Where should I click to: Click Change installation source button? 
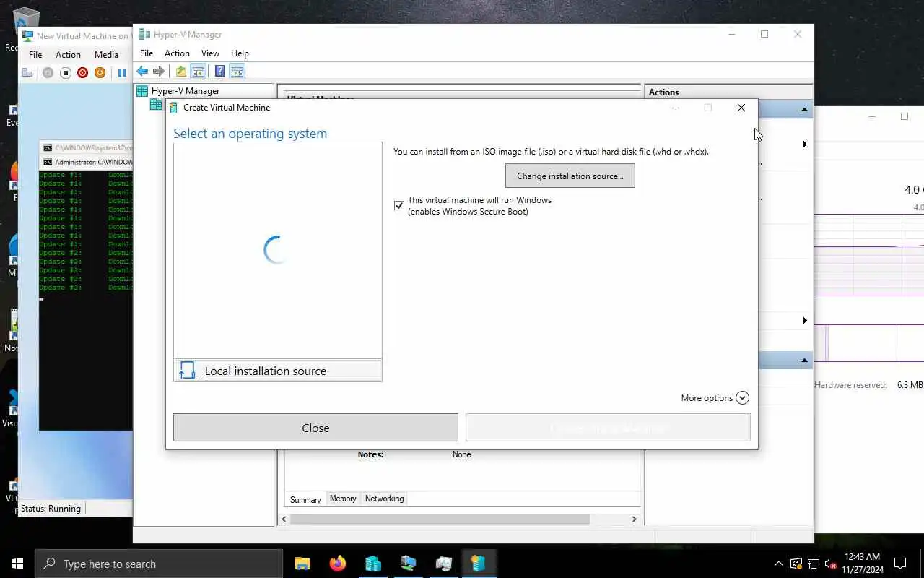pyautogui.click(x=570, y=176)
